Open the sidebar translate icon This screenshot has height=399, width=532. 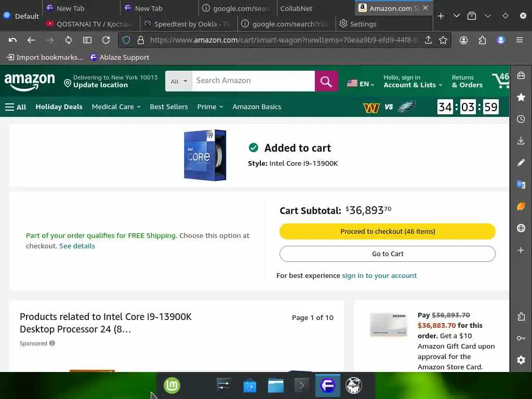tap(521, 184)
